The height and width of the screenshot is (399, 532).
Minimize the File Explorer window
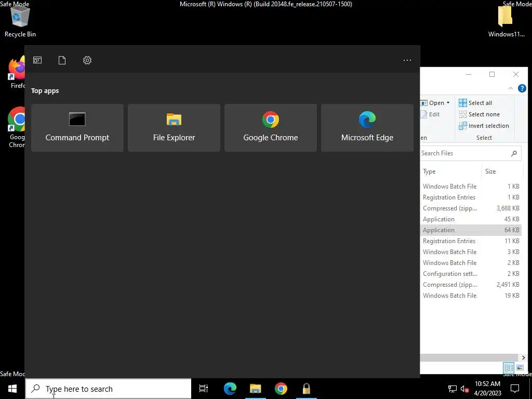click(469, 74)
